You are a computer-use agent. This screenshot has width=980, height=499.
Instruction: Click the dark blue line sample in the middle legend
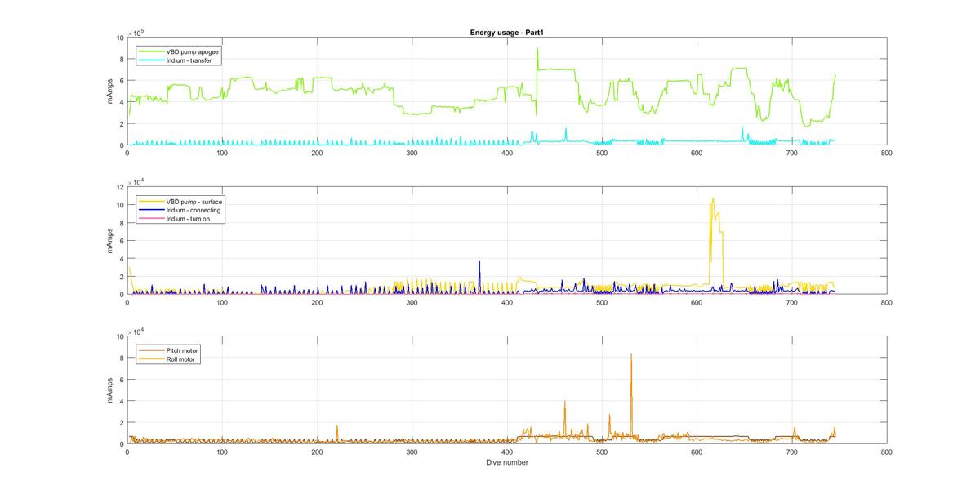151,210
